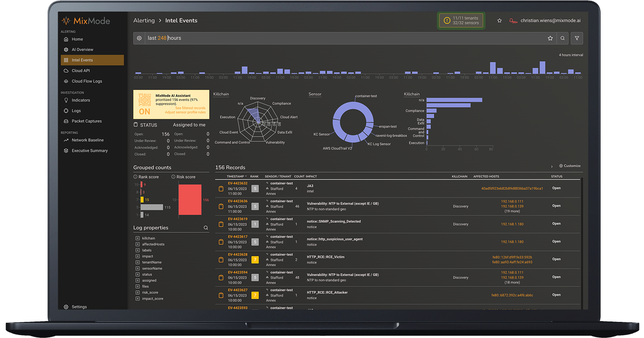Viewport: 644px width, 338px height.
Task: Click the star icon inside the search bar
Action: click(550, 38)
